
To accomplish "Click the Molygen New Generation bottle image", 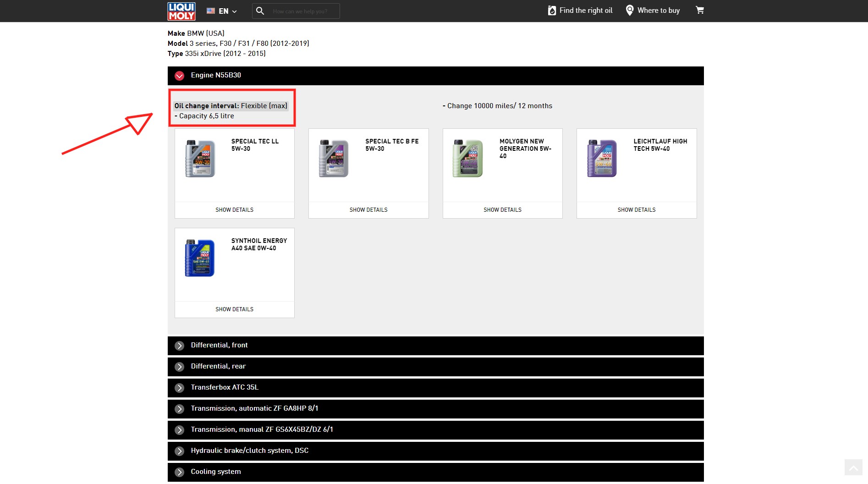I will coord(467,159).
